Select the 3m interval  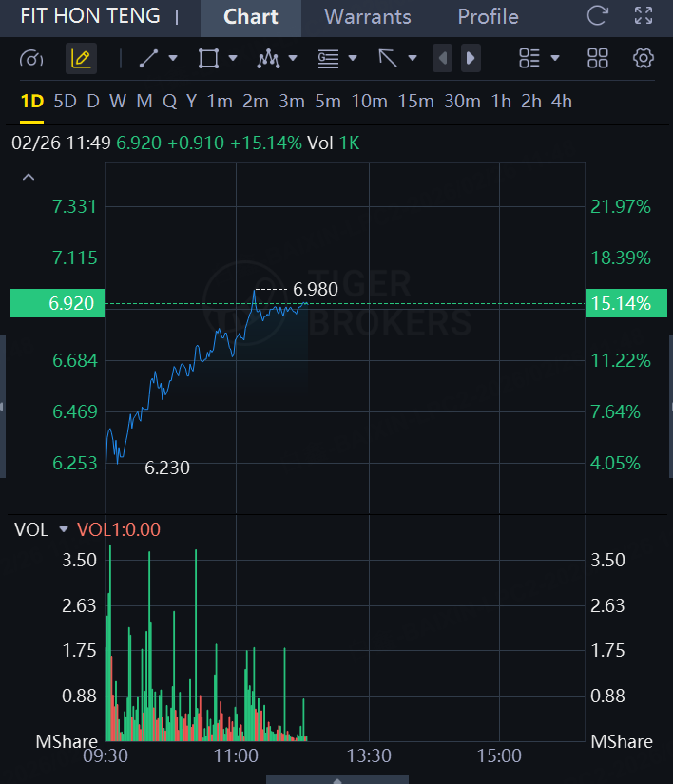[292, 102]
